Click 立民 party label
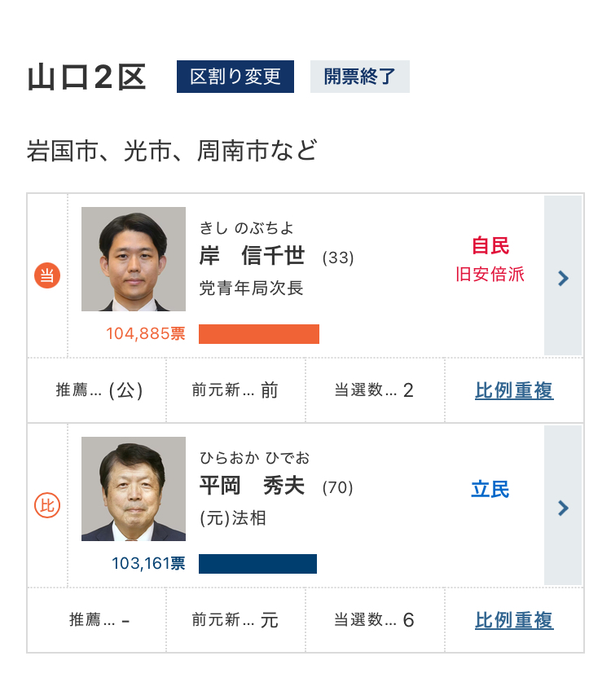Screen dimensions: 611x700 coord(490,489)
